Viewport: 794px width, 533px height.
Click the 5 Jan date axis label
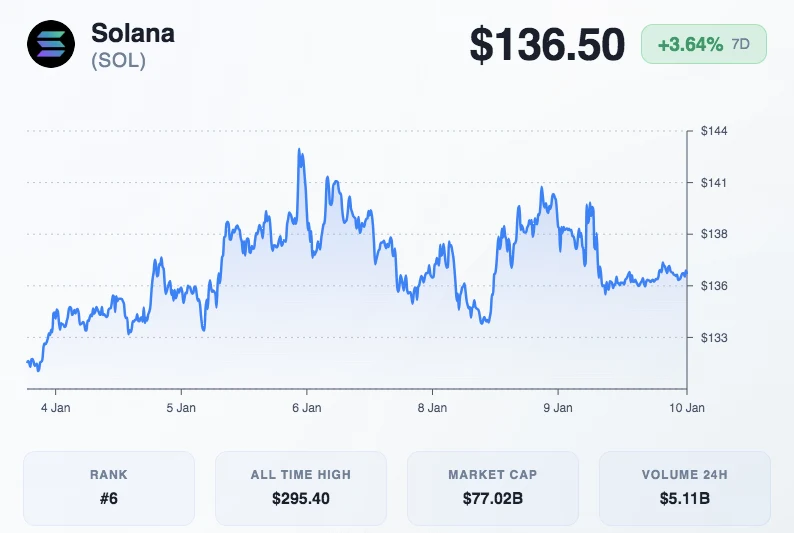pyautogui.click(x=181, y=408)
